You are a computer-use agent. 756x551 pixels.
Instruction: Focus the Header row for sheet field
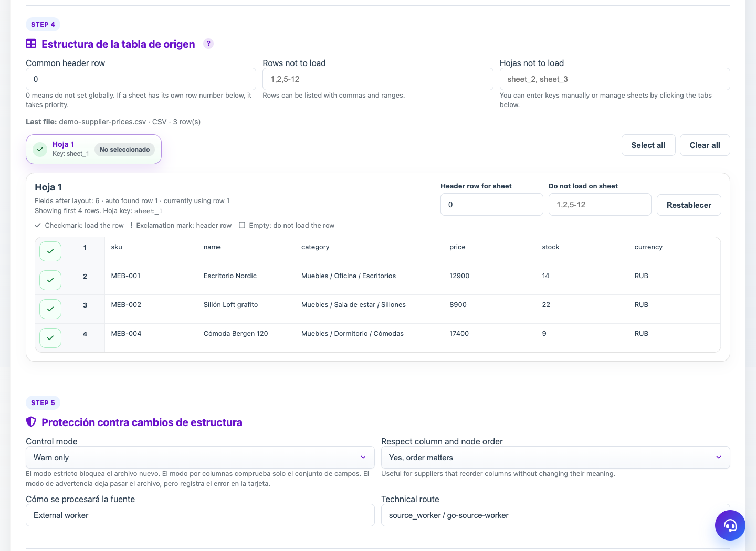pos(492,205)
